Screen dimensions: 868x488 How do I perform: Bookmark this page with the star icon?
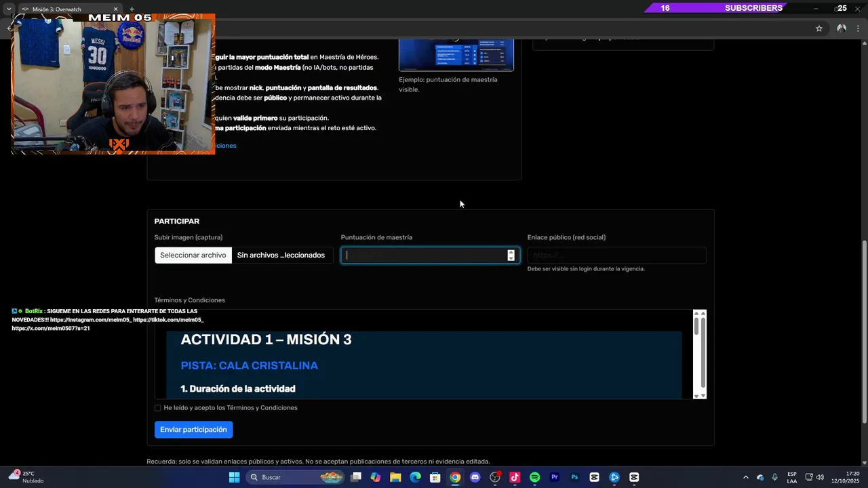pyautogui.click(x=819, y=28)
